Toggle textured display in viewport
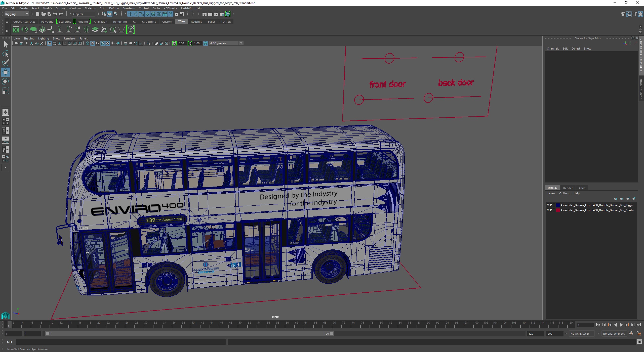 [x=108, y=43]
